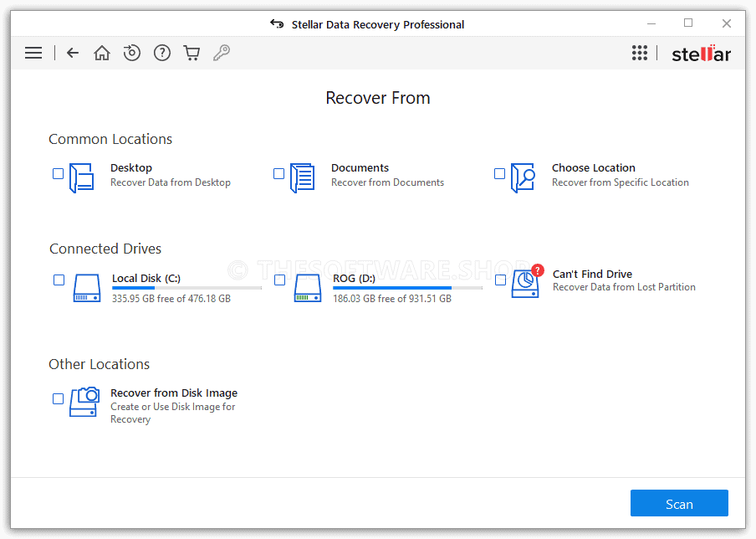Click '335.95 GB free of 476.18 GB'
Viewport: 756px width, 539px height.
click(171, 299)
